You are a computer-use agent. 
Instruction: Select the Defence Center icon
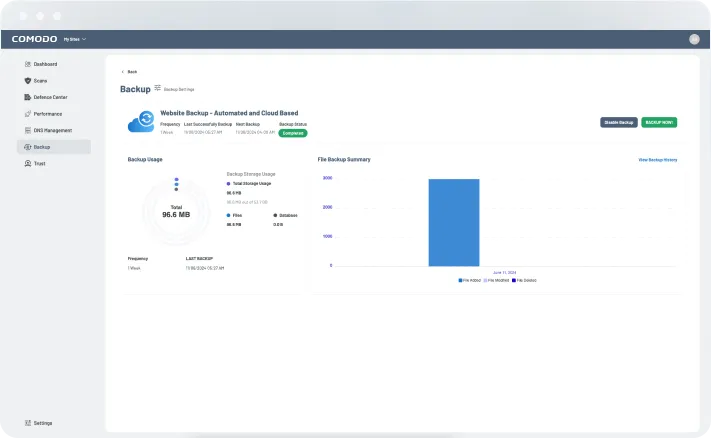point(27,97)
